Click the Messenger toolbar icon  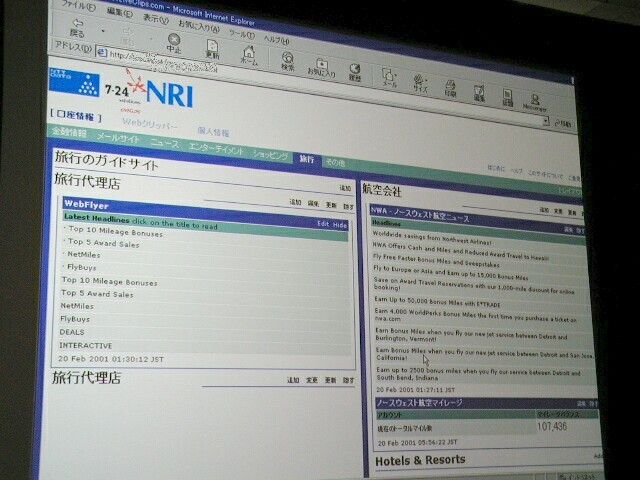coord(533,100)
